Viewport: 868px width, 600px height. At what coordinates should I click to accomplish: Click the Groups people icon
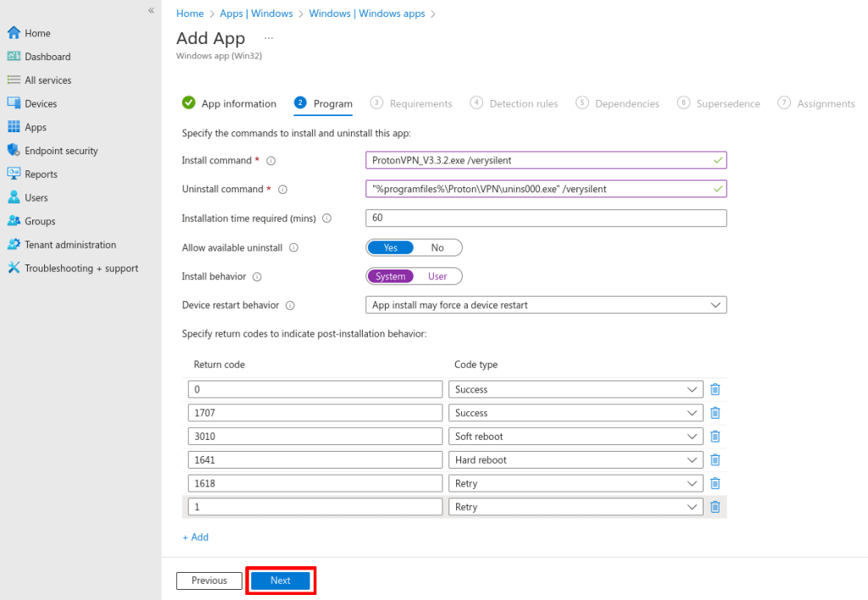coord(14,221)
